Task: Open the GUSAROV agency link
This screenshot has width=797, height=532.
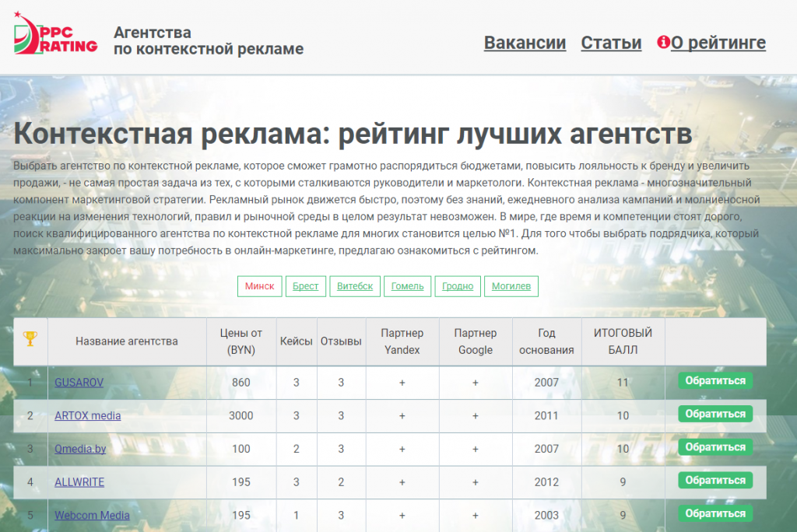Action: (79, 382)
